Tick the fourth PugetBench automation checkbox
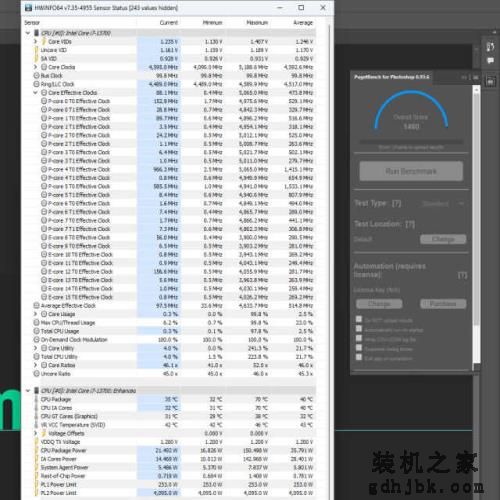 click(359, 348)
